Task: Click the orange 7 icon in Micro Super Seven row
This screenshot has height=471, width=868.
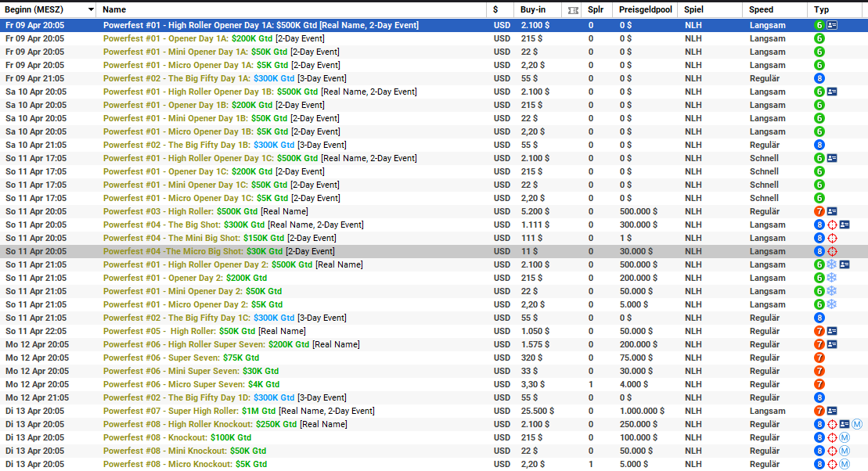Action: click(x=819, y=384)
